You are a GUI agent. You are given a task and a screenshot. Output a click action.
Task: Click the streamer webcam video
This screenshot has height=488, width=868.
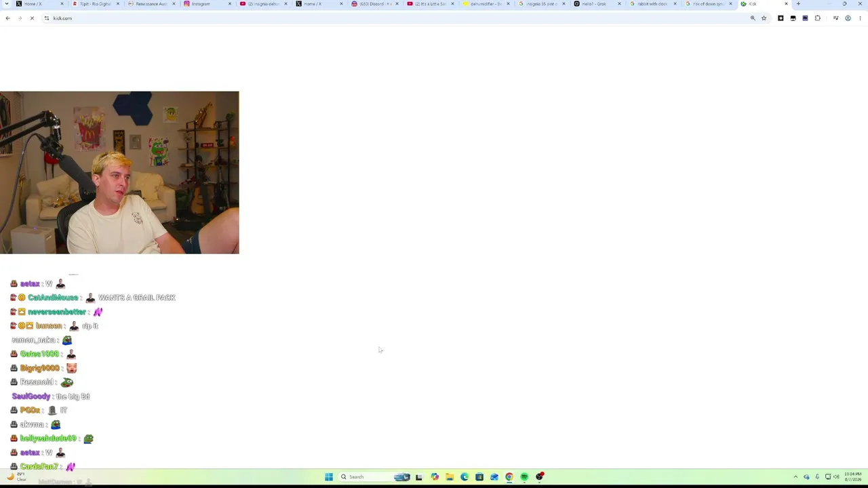[x=119, y=172]
